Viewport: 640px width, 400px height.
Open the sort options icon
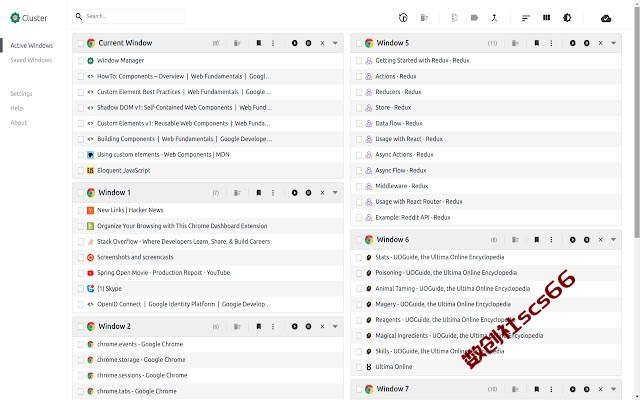point(525,18)
